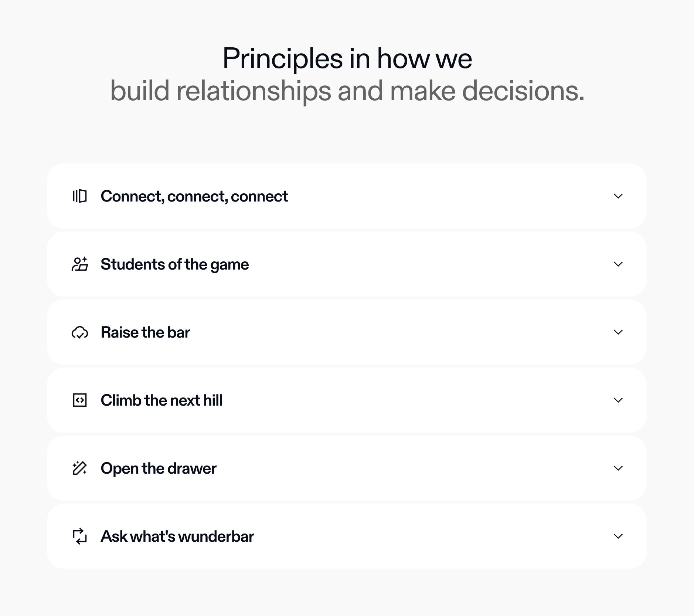Click the "build relationships and make decisions" subheading
The width and height of the screenshot is (694, 616).
(347, 91)
